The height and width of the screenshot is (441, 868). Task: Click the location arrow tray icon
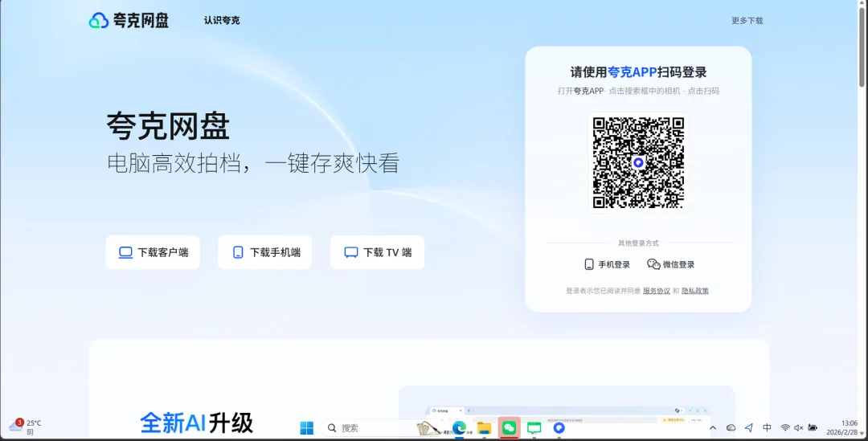749,427
